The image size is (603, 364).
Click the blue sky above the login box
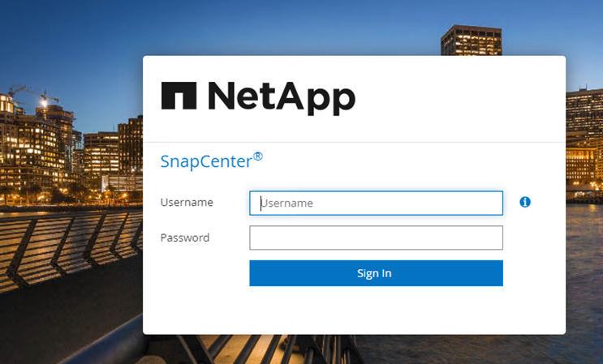click(x=269, y=27)
